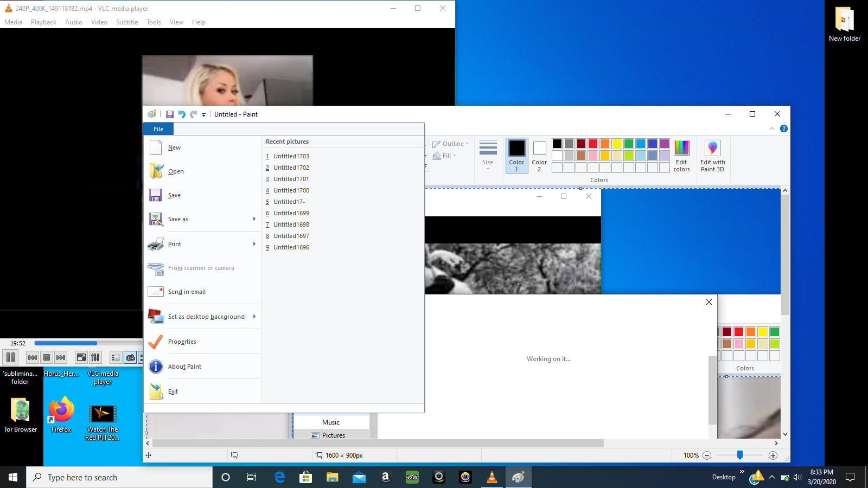Choose New in Paint File menu
Viewport: 868px width, 488px height.
[202, 147]
